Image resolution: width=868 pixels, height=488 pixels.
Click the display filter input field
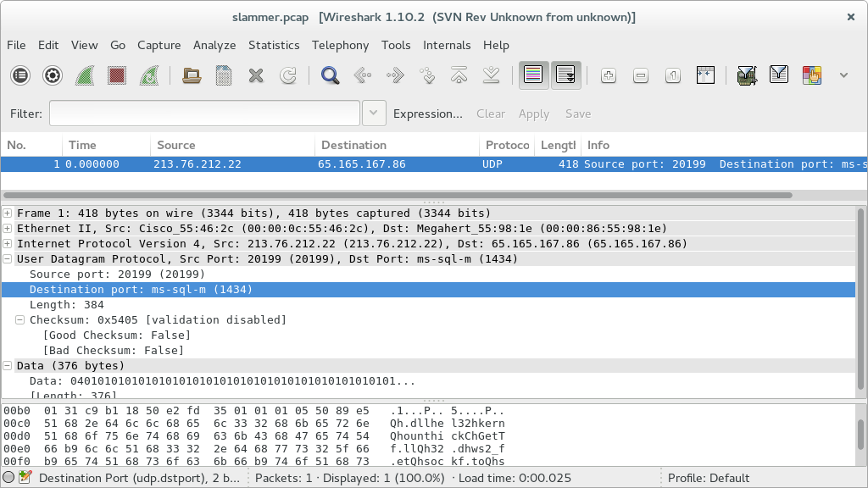coord(205,114)
